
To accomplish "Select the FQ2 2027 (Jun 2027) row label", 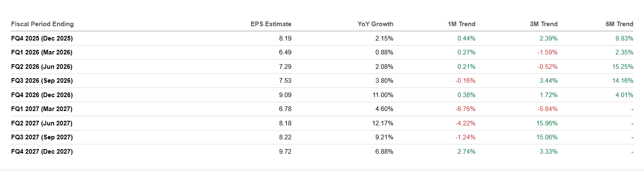I will click(x=42, y=123).
